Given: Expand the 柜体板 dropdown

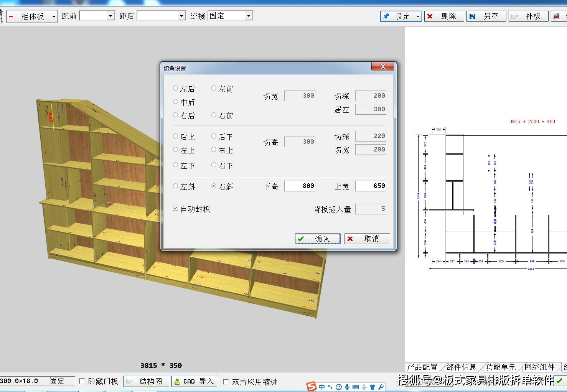Looking at the screenshot, I should [x=32, y=16].
